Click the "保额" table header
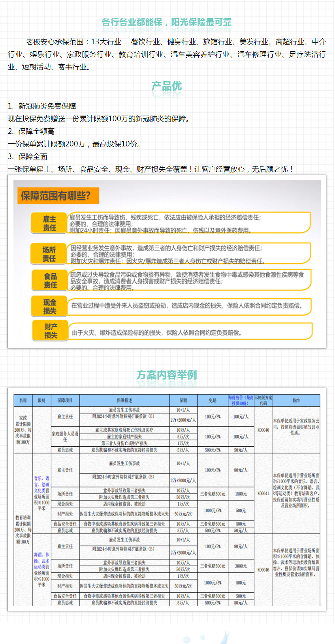335x644 pixels. click(x=183, y=400)
